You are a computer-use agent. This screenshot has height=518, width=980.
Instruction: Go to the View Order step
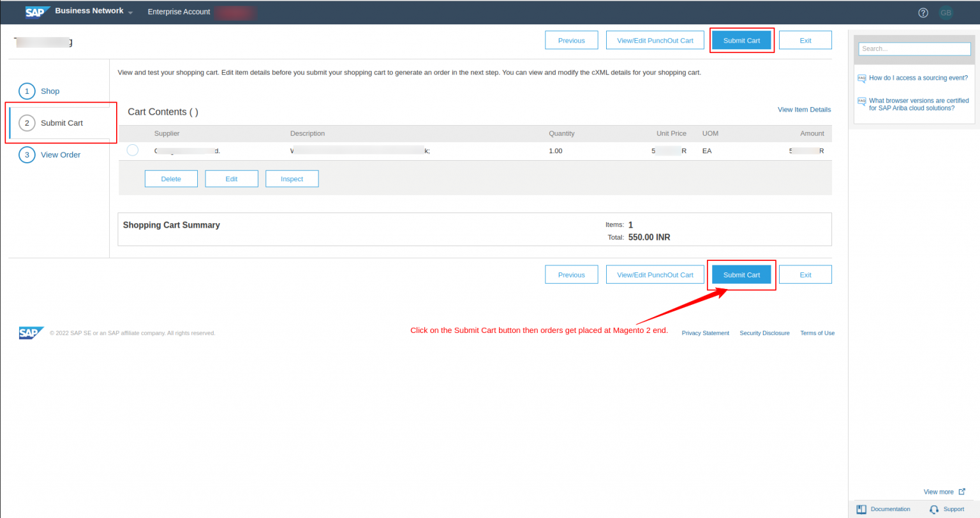tap(61, 155)
